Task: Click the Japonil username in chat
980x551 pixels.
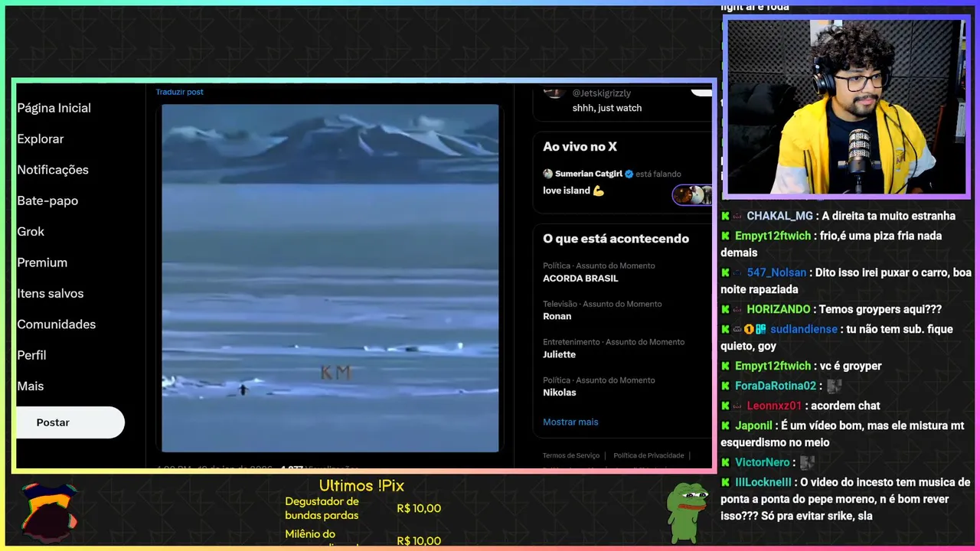Action: coord(753,425)
